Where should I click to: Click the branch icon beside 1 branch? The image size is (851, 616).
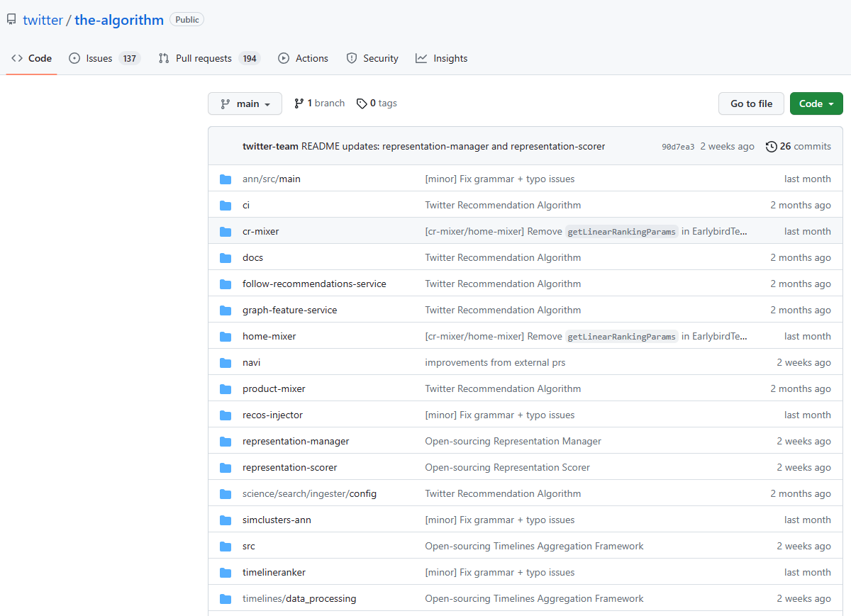click(x=299, y=103)
